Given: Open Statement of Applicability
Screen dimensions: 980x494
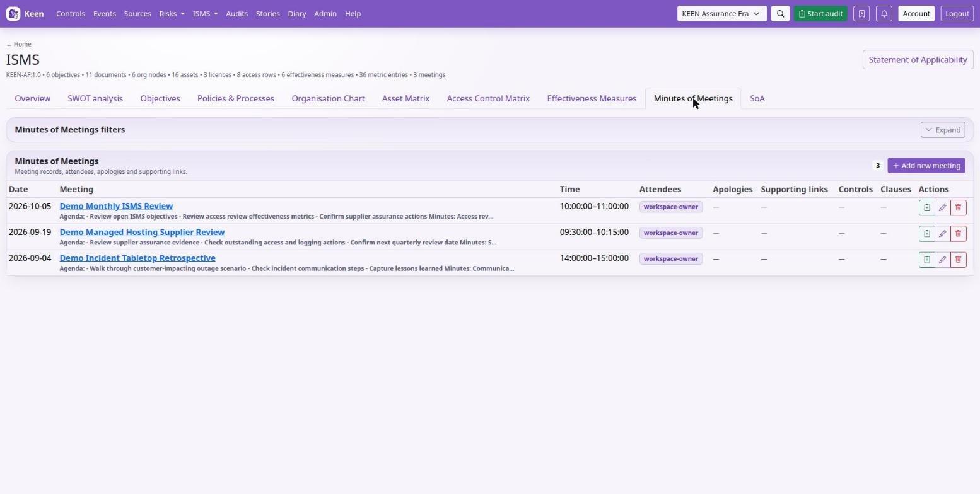Looking at the screenshot, I should (918, 60).
